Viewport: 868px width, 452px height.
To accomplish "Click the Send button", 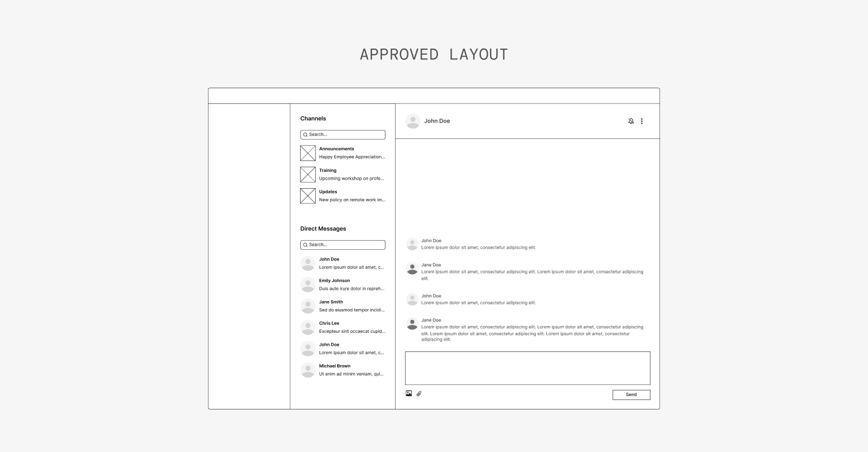I will pos(631,395).
